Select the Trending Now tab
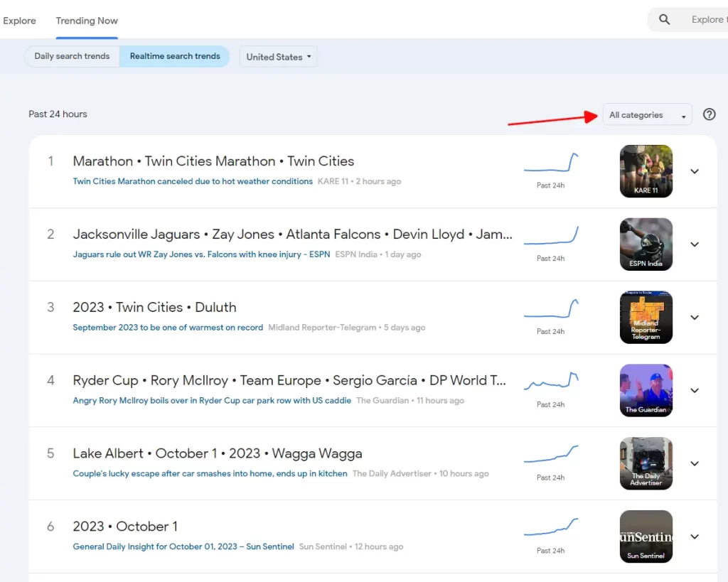Viewport: 728px width, 582px height. click(x=87, y=21)
